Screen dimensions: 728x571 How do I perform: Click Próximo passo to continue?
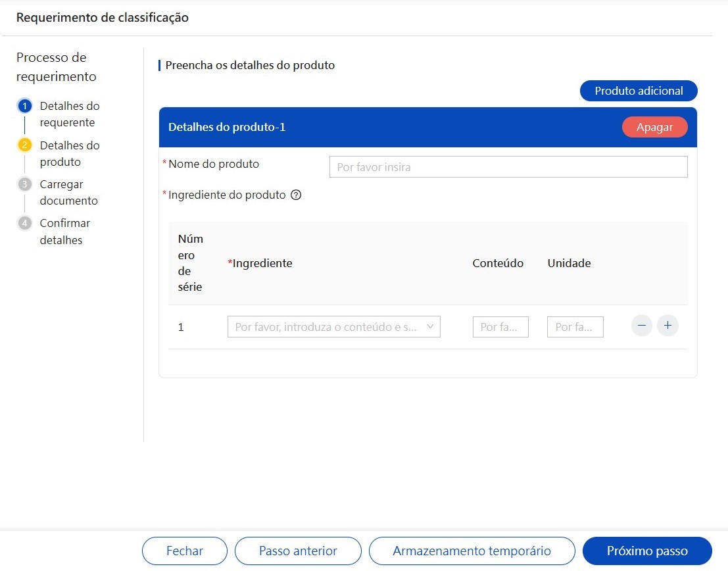[x=647, y=551]
